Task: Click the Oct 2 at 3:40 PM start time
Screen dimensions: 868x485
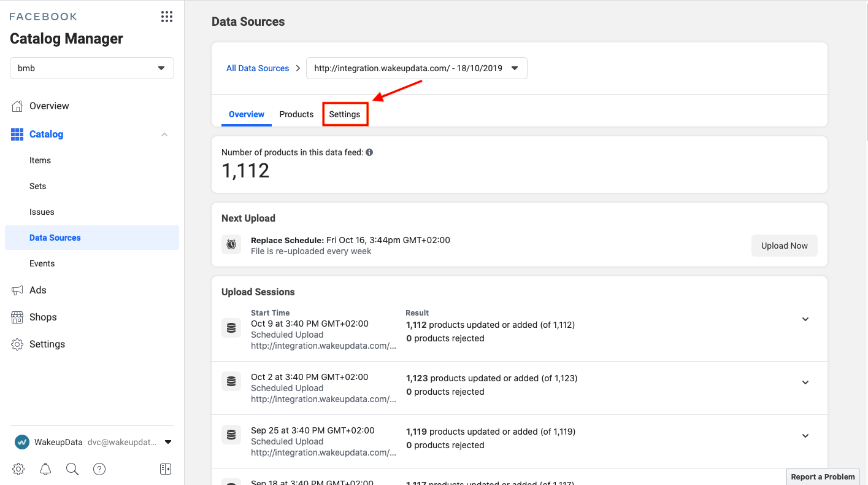Action: click(x=310, y=377)
